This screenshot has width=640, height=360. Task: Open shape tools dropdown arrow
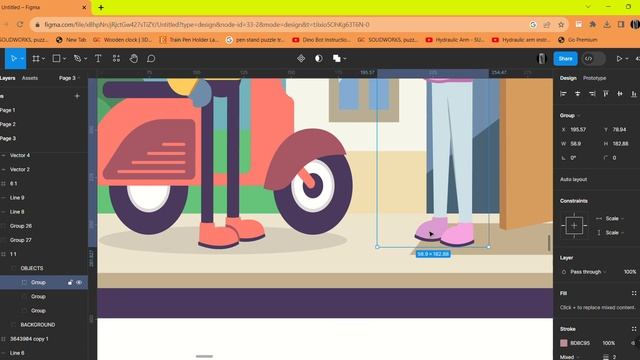[x=64, y=59]
